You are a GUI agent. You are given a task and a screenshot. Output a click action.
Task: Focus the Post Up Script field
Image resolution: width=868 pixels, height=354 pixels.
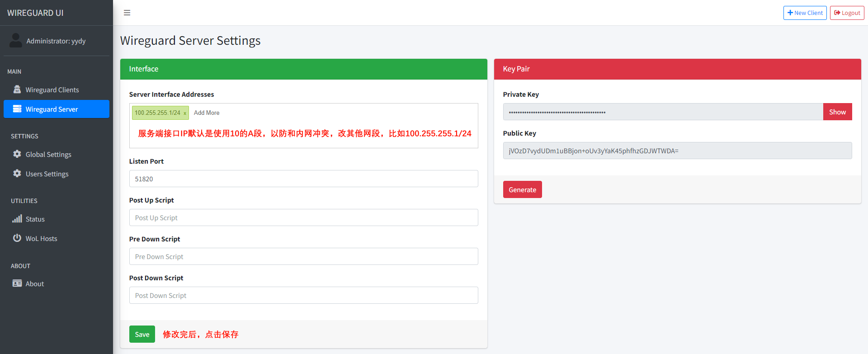tap(304, 217)
